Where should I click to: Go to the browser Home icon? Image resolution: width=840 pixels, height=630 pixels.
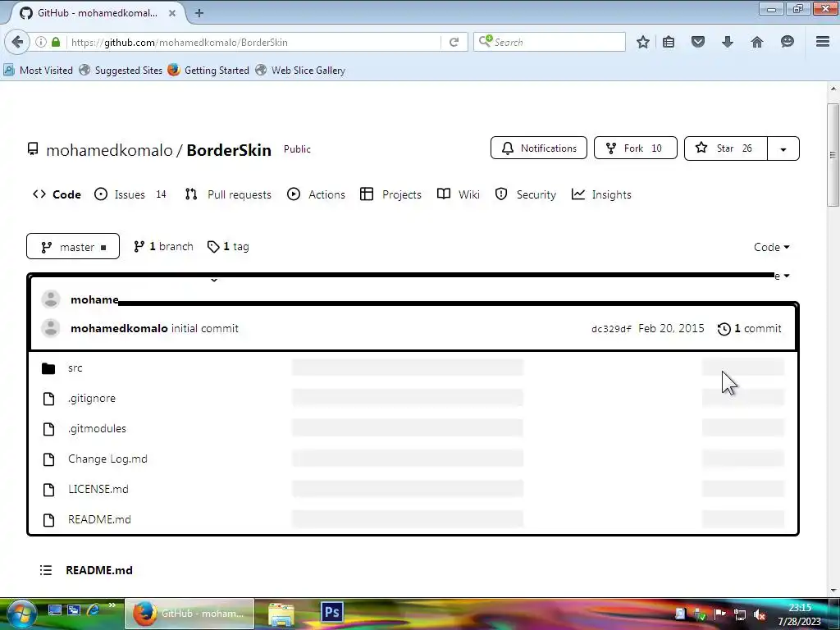tap(757, 42)
